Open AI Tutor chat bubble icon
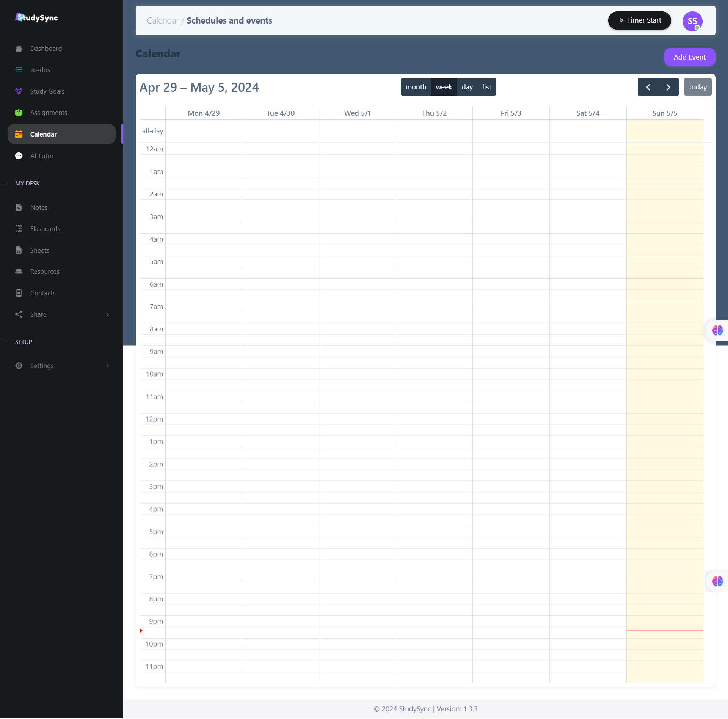The width and height of the screenshot is (728, 719). click(19, 156)
